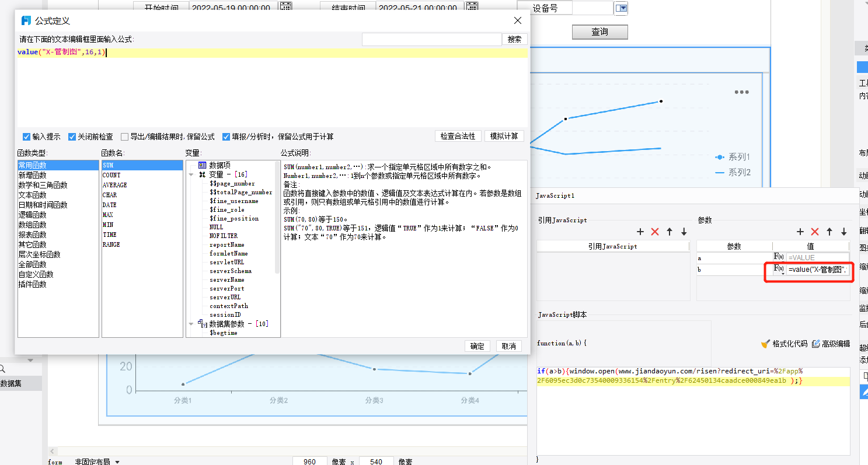The image size is (868, 465).
Task: Click the 数据项 icon in variables tree
Action: [203, 166]
